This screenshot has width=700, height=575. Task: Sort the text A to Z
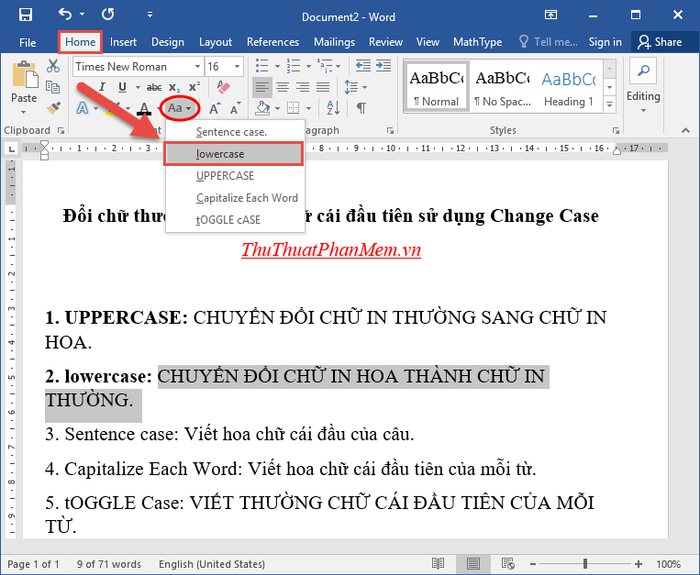[x=333, y=108]
